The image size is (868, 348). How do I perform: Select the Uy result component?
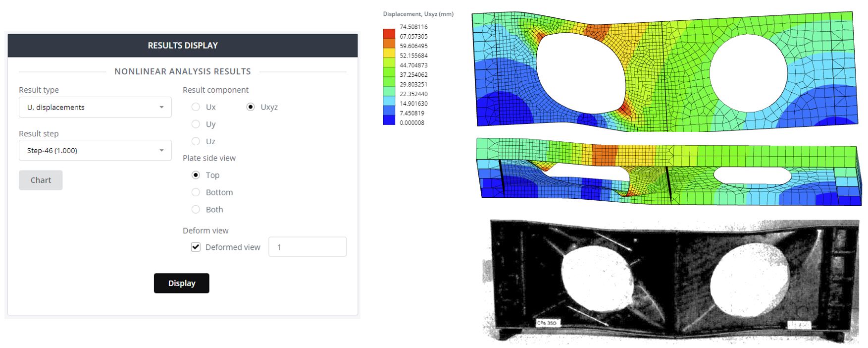[x=196, y=124]
